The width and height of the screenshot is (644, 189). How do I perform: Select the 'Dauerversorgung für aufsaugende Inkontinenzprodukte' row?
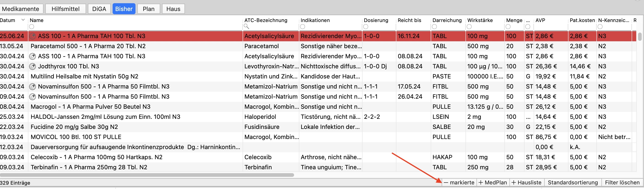[x=318, y=147]
